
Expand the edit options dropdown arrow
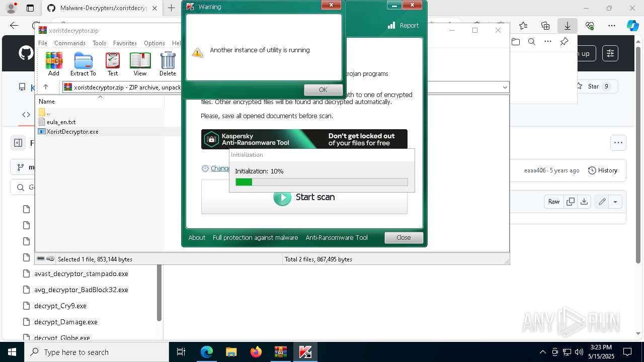click(615, 202)
